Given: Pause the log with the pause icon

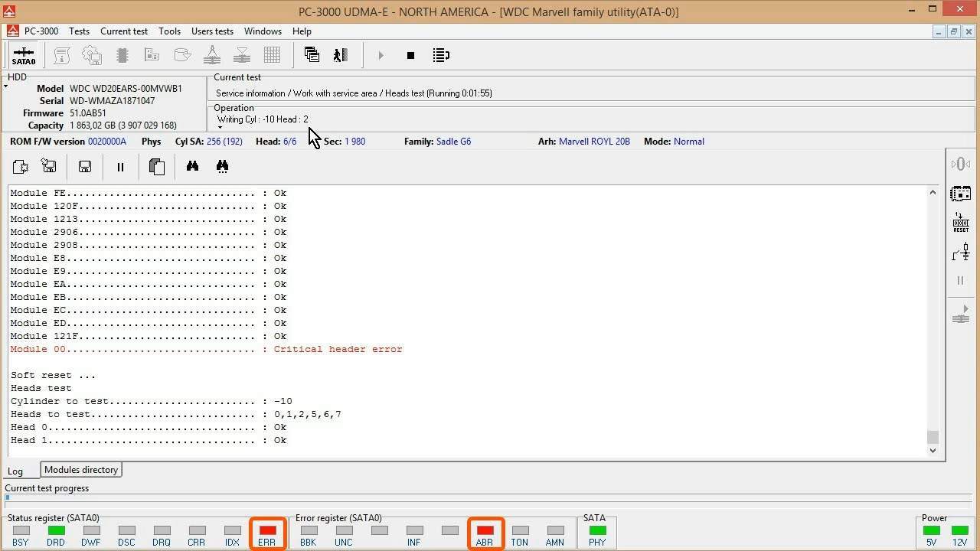Looking at the screenshot, I should [x=120, y=167].
